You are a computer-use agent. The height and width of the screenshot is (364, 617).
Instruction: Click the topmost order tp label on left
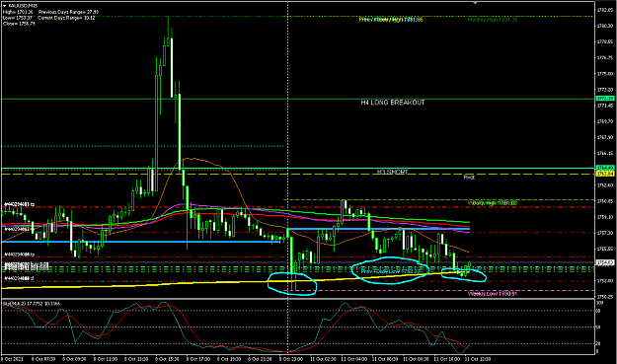[x=19, y=204]
